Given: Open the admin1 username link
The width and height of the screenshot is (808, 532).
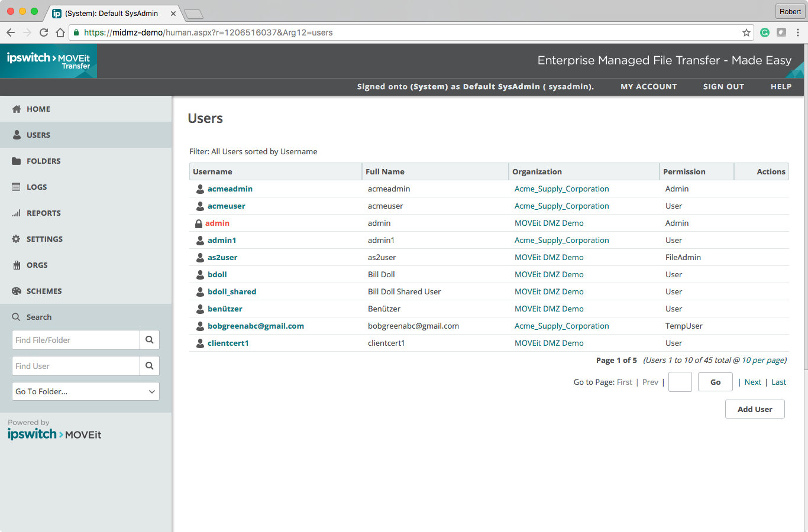Looking at the screenshot, I should click(x=222, y=240).
